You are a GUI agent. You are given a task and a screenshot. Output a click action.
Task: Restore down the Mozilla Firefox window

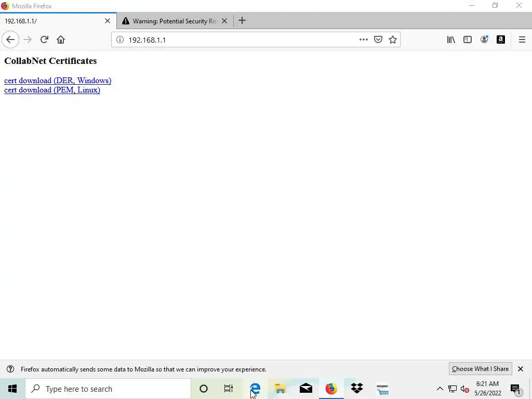495,5
